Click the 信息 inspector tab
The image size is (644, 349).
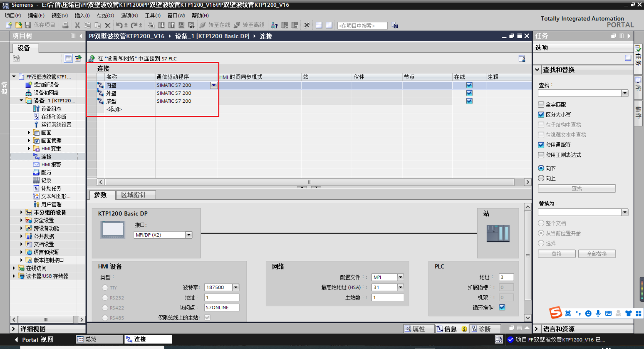click(452, 329)
